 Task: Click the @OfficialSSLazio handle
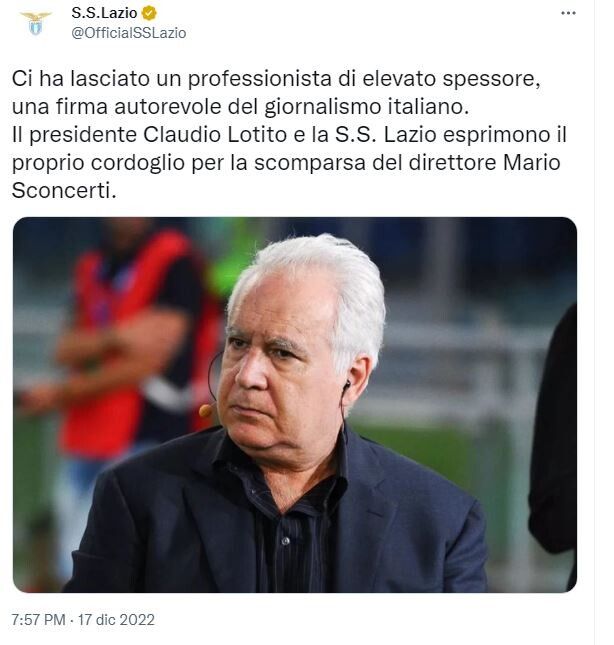point(129,33)
